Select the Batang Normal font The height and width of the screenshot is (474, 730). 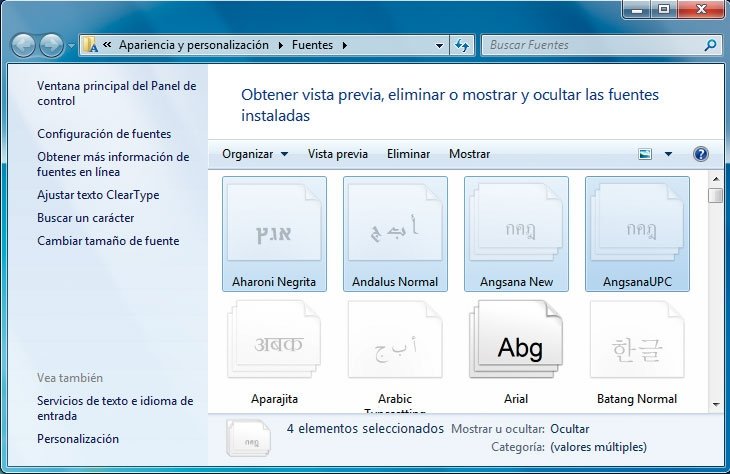click(637, 352)
